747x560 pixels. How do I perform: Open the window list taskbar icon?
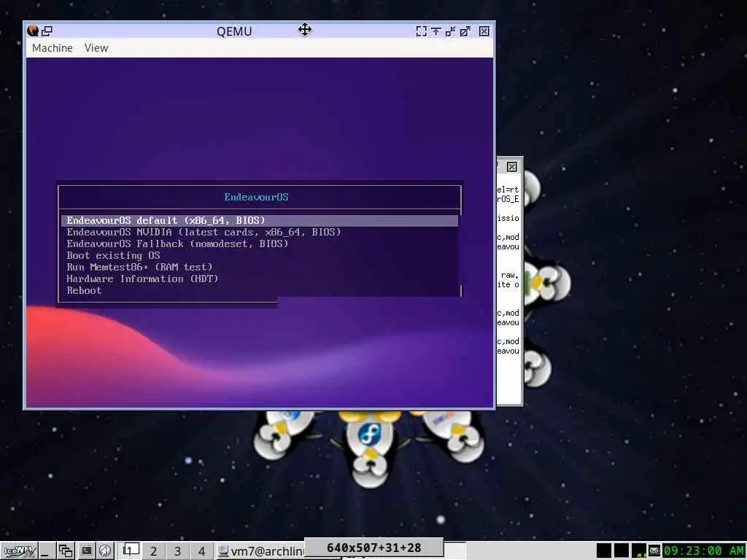pyautogui.click(x=66, y=551)
